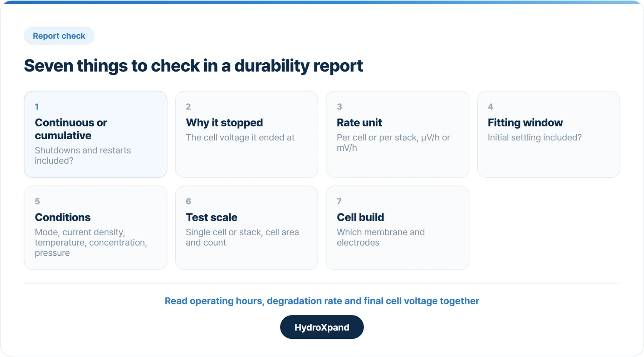The width and height of the screenshot is (644, 357).
Task: Click 'Initial settling included?' text
Action: pos(535,138)
